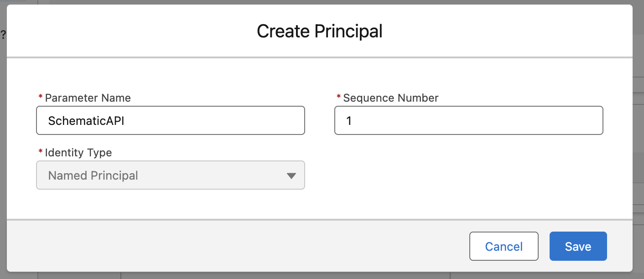Click inside the Parameter Name field
Viewport: 644px width, 279px height.
coord(170,120)
